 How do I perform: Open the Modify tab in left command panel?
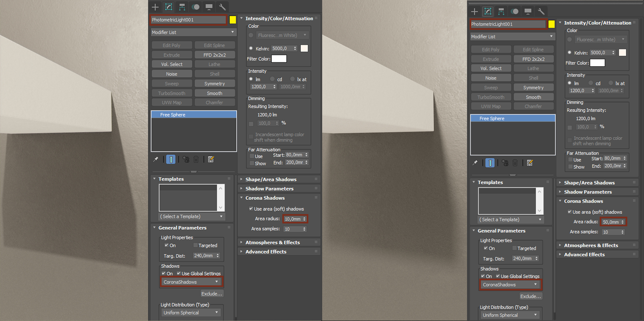[x=169, y=7]
